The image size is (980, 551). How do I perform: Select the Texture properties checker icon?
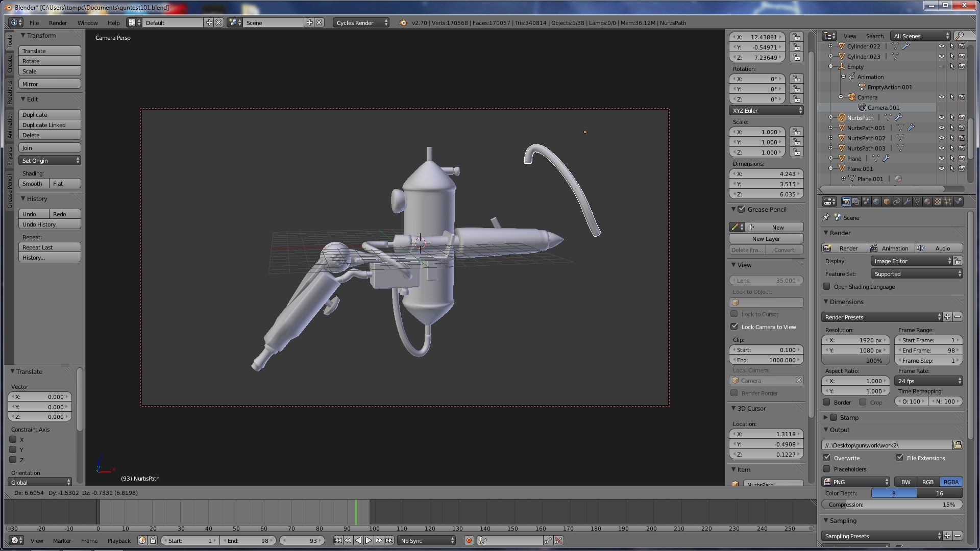pos(938,201)
